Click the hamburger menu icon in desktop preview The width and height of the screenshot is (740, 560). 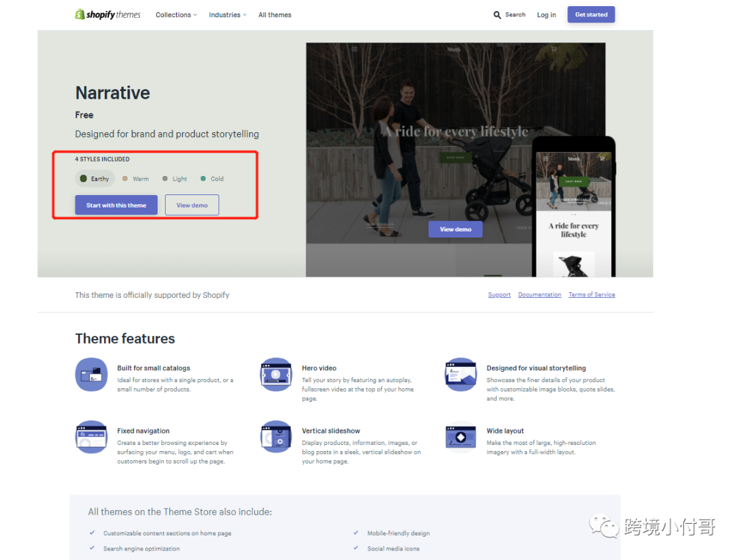click(354, 49)
